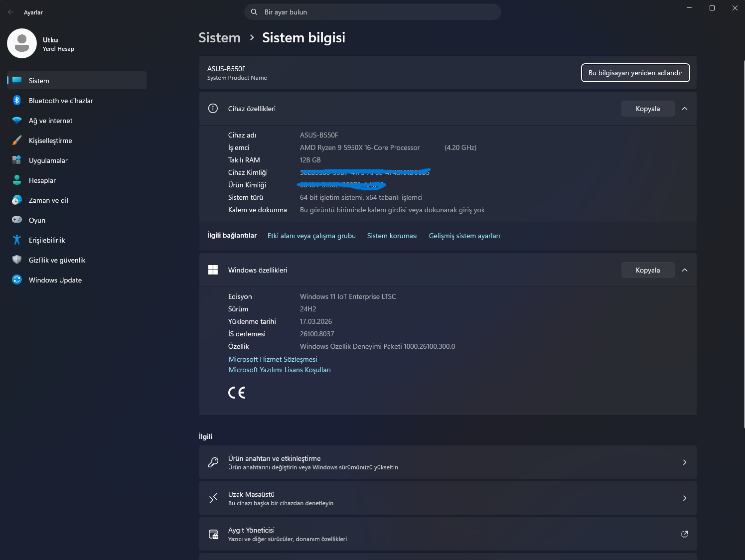
Task: Click the Aygıt Yöneticisi device icon
Action: (213, 534)
